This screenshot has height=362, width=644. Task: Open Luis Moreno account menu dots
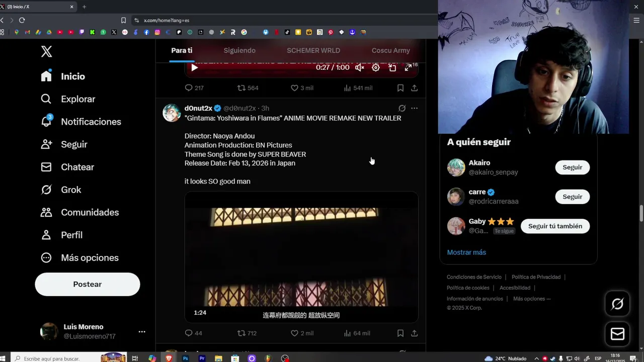click(142, 332)
